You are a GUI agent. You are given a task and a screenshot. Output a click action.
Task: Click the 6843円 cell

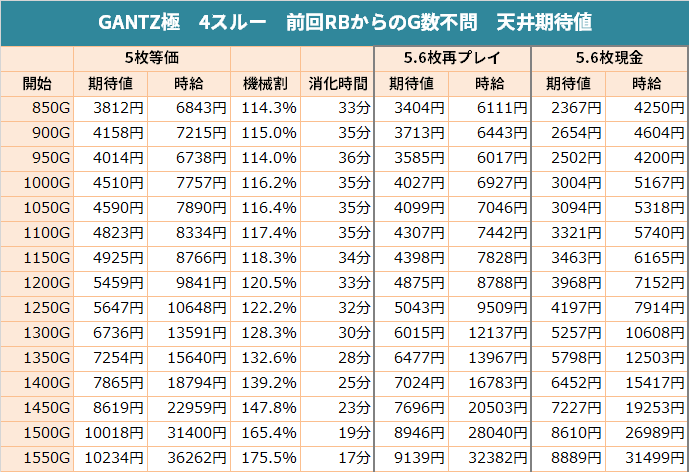click(189, 108)
